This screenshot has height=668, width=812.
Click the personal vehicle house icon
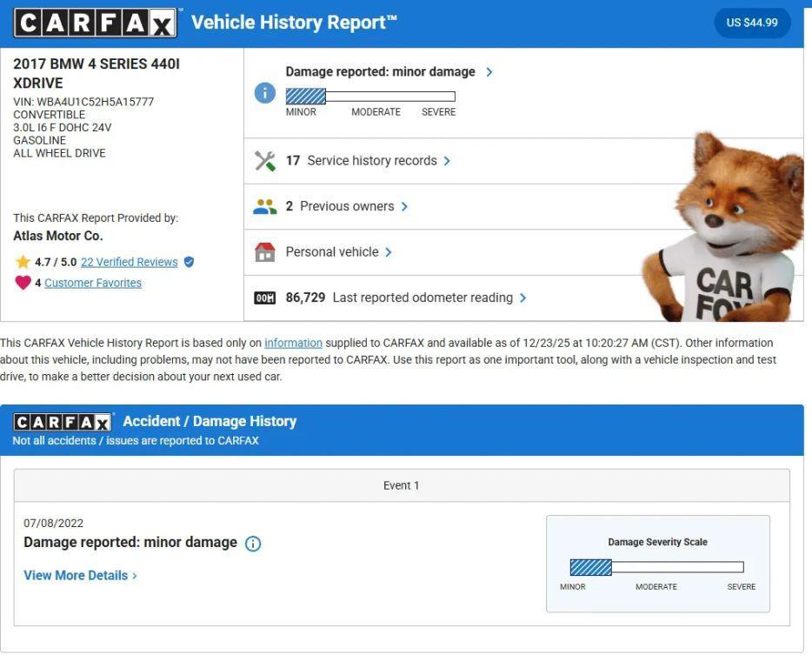pos(265,252)
